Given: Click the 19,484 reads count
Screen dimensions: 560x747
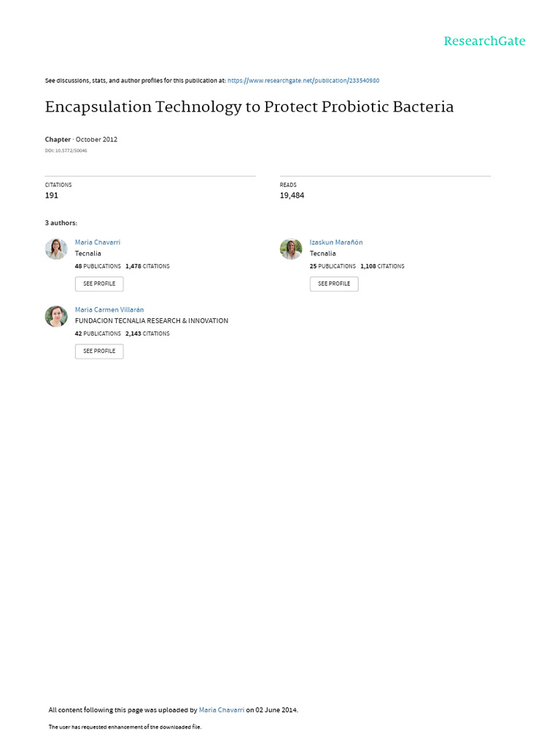Looking at the screenshot, I should point(292,196).
